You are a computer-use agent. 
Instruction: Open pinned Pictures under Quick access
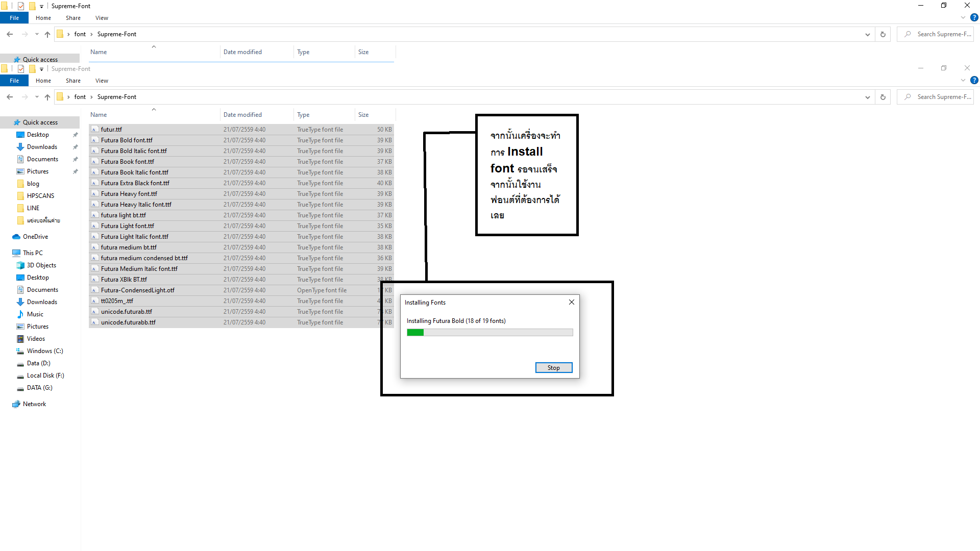(38, 171)
